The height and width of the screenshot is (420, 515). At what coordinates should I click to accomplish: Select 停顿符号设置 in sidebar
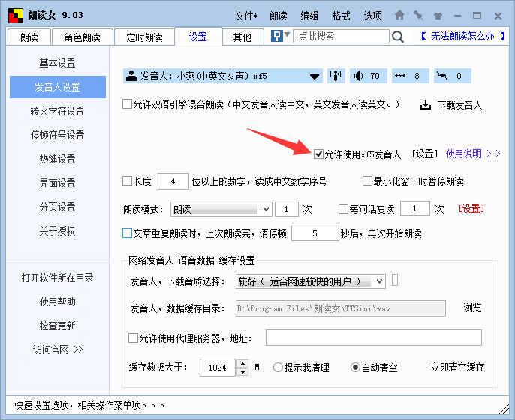(58, 135)
